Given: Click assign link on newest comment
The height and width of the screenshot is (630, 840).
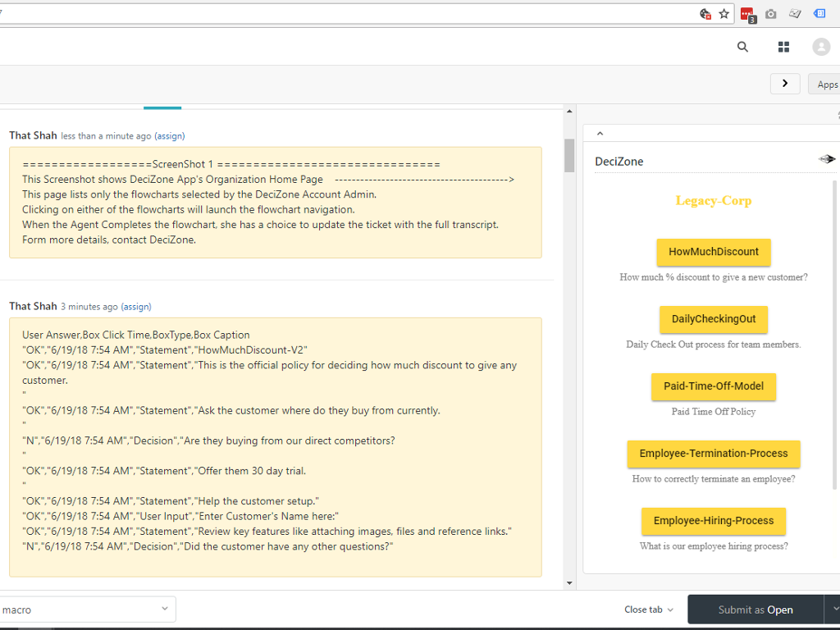Looking at the screenshot, I should [170, 136].
